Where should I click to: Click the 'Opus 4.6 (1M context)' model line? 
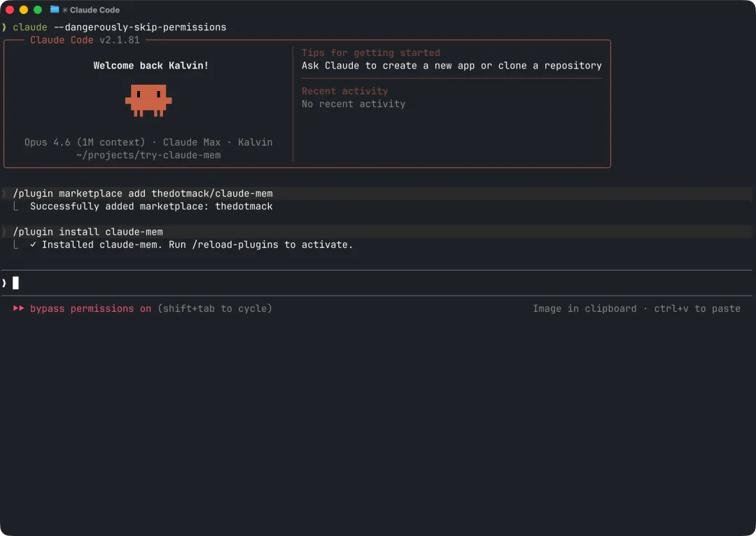(148, 142)
